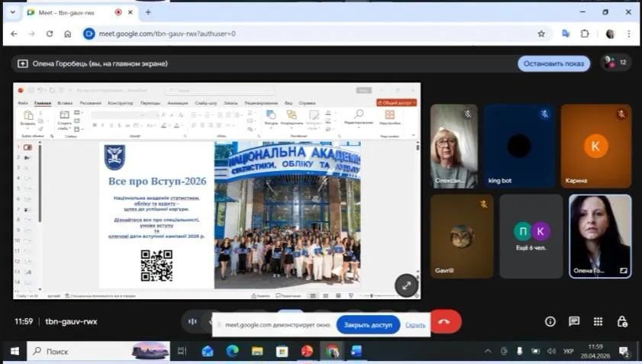Expand the tile showing 6 more participants
The image size is (642, 364).
point(531,236)
